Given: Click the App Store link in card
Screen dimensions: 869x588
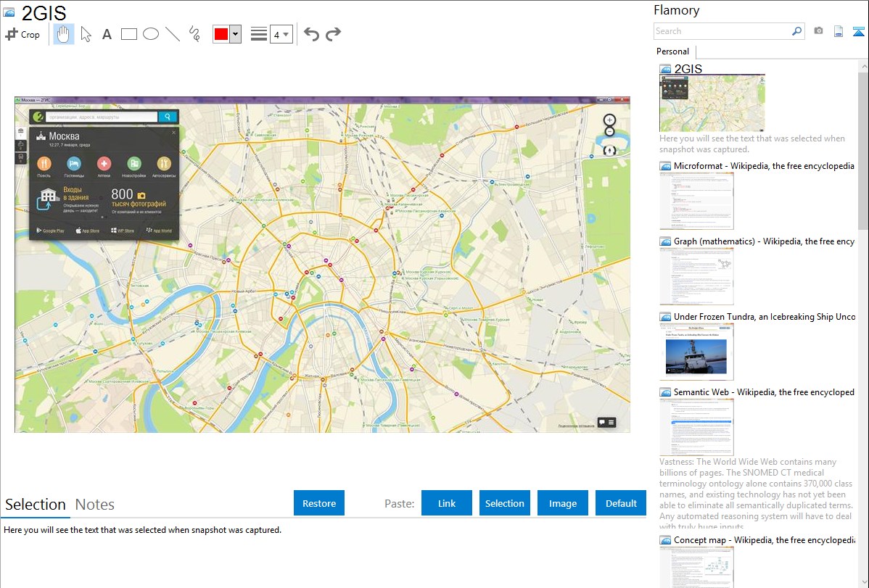Looking at the screenshot, I should [88, 231].
